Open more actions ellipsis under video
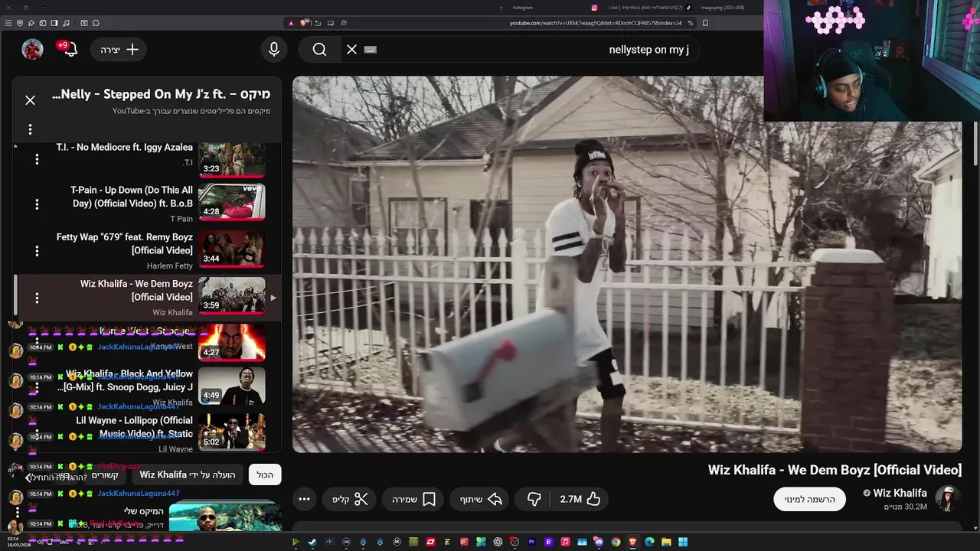 pos(304,499)
